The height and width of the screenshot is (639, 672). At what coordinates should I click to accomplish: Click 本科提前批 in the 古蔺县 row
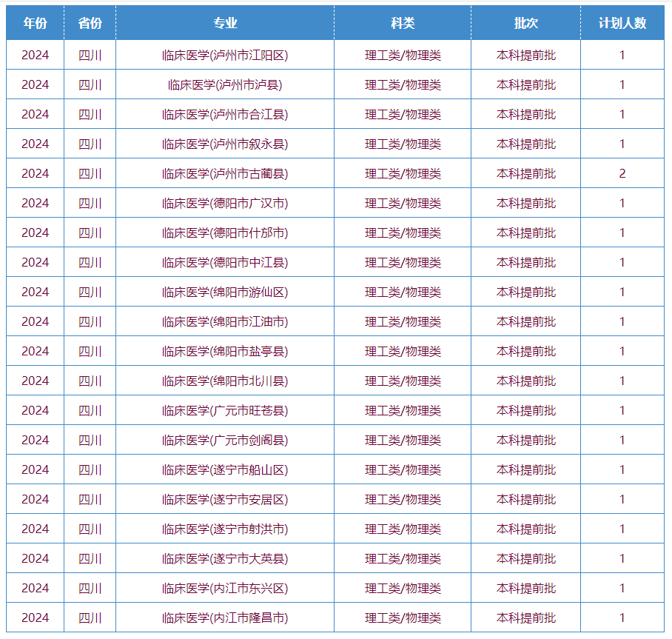526,173
